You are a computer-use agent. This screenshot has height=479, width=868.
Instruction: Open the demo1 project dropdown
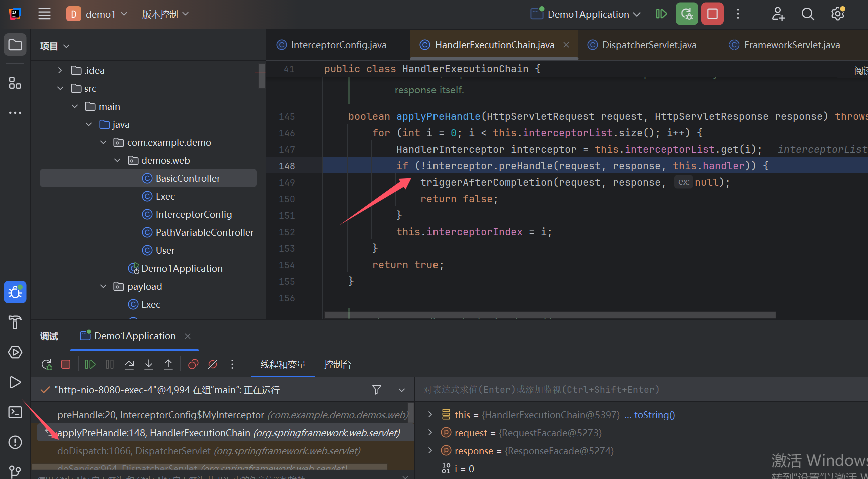click(x=97, y=14)
